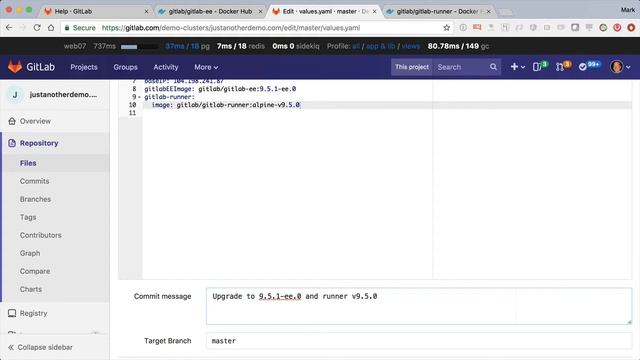640x360 pixels.
Task: Open the user avatar menu
Action: tap(620, 67)
